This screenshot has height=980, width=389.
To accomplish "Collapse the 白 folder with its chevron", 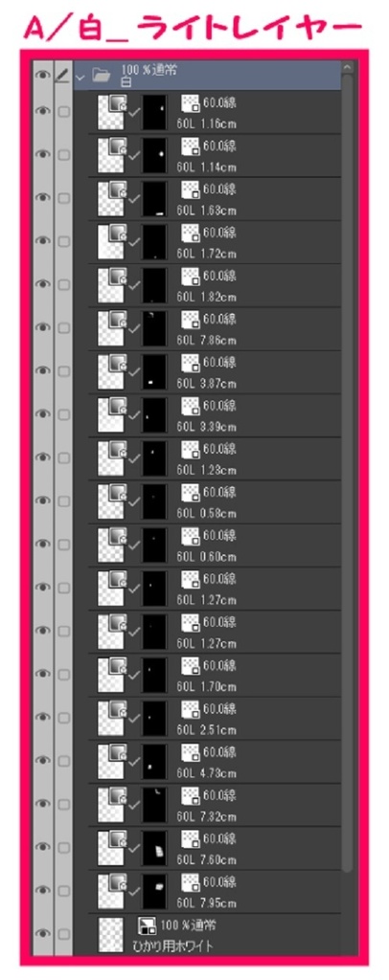I will (80, 78).
